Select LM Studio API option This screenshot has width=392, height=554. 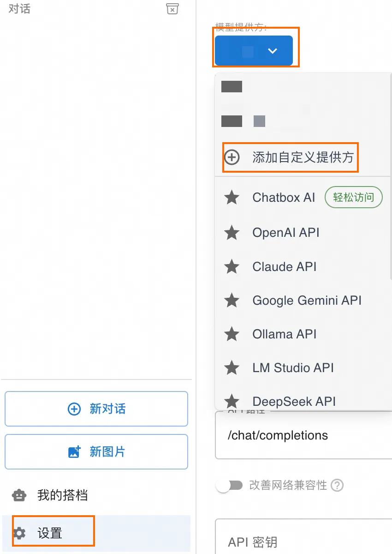[293, 367]
